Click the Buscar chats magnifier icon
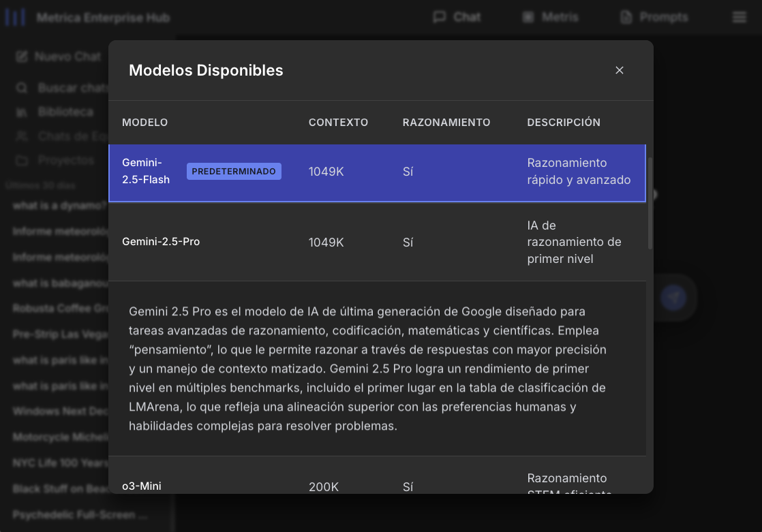The image size is (762, 532). tap(21, 87)
